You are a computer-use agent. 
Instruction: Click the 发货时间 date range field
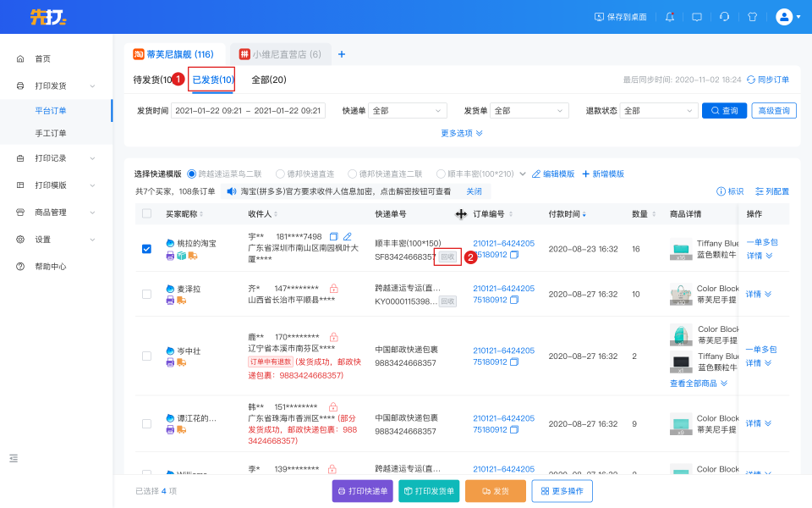(x=248, y=111)
